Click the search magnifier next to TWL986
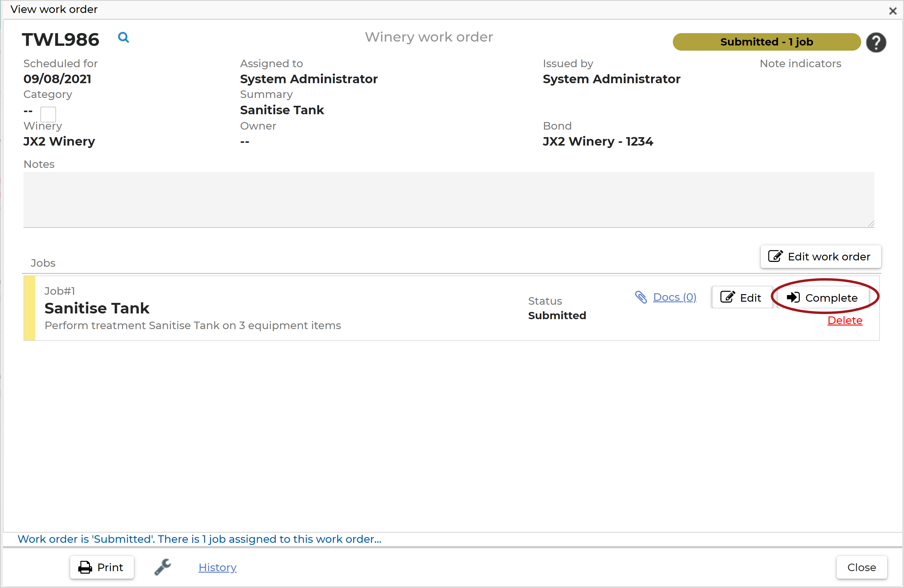904x588 pixels. click(124, 38)
